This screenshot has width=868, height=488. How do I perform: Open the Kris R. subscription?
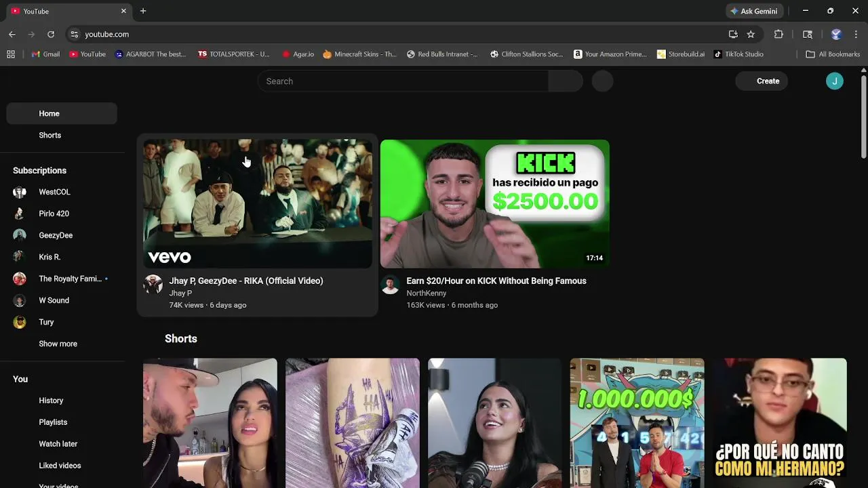tap(62, 257)
